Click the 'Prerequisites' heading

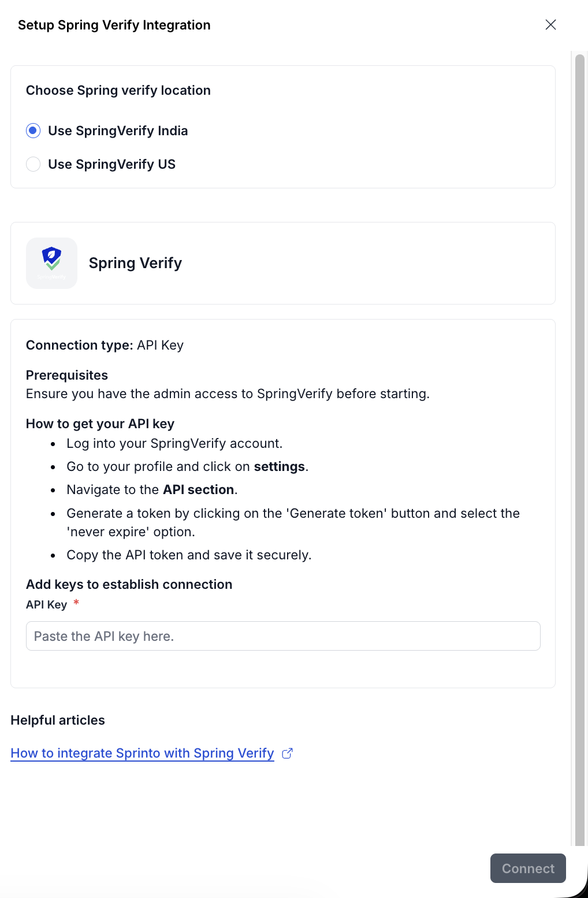(x=67, y=375)
